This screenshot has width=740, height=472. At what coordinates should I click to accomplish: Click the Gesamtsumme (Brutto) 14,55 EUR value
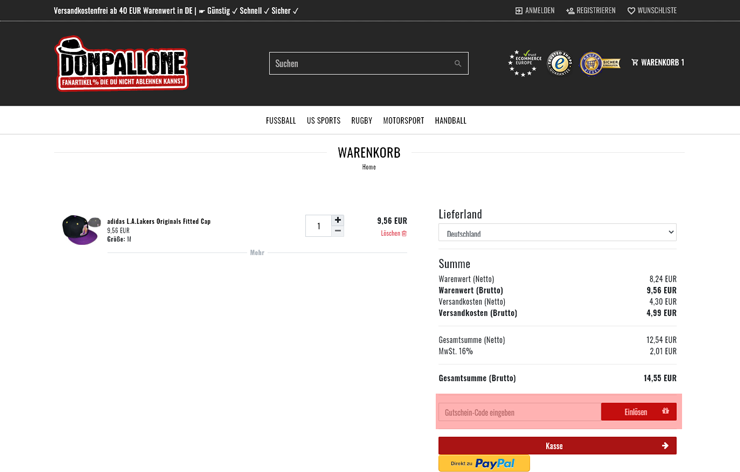(660, 378)
